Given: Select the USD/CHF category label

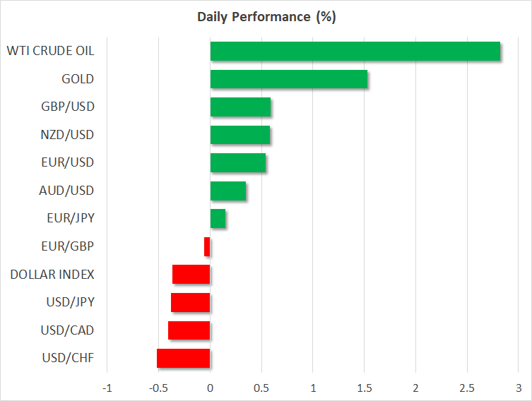Looking at the screenshot, I should click(x=68, y=358).
